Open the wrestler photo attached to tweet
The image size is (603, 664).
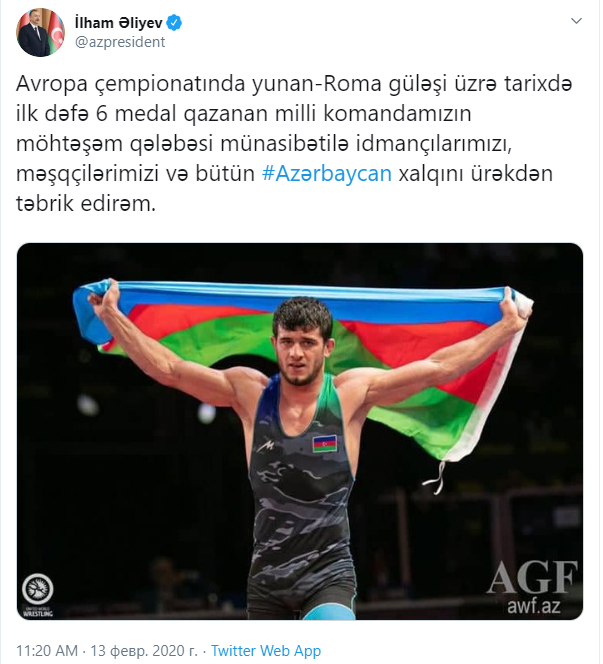click(300, 431)
